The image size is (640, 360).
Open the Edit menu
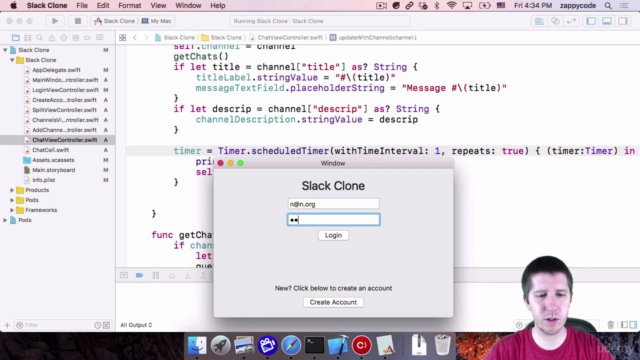(x=103, y=6)
